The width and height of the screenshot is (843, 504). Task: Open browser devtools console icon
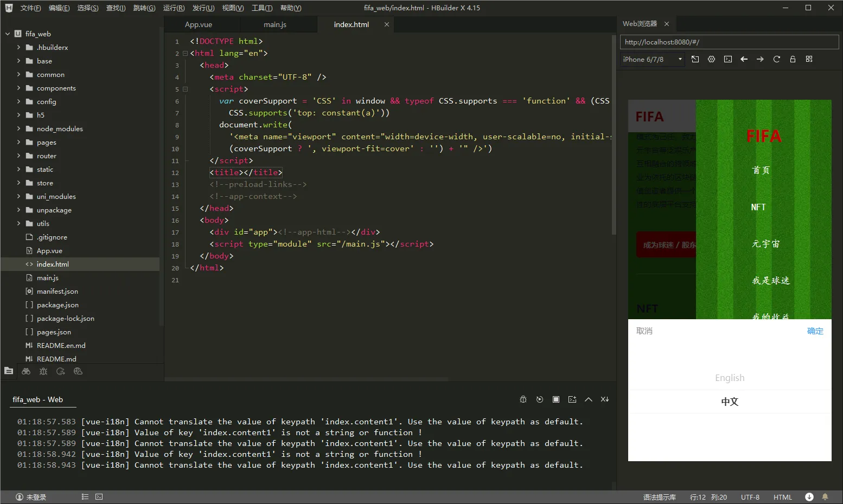click(727, 59)
